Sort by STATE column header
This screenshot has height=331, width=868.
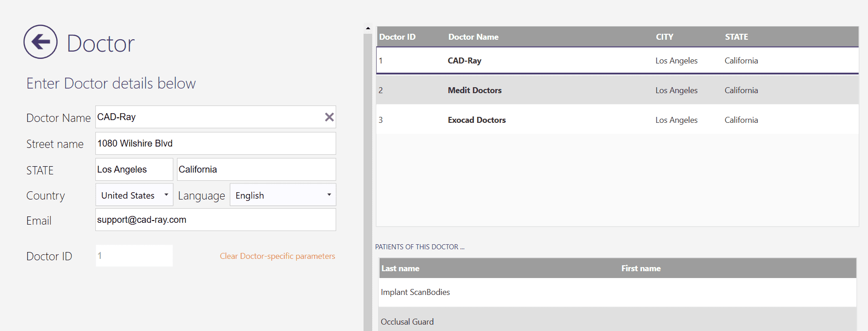(736, 37)
